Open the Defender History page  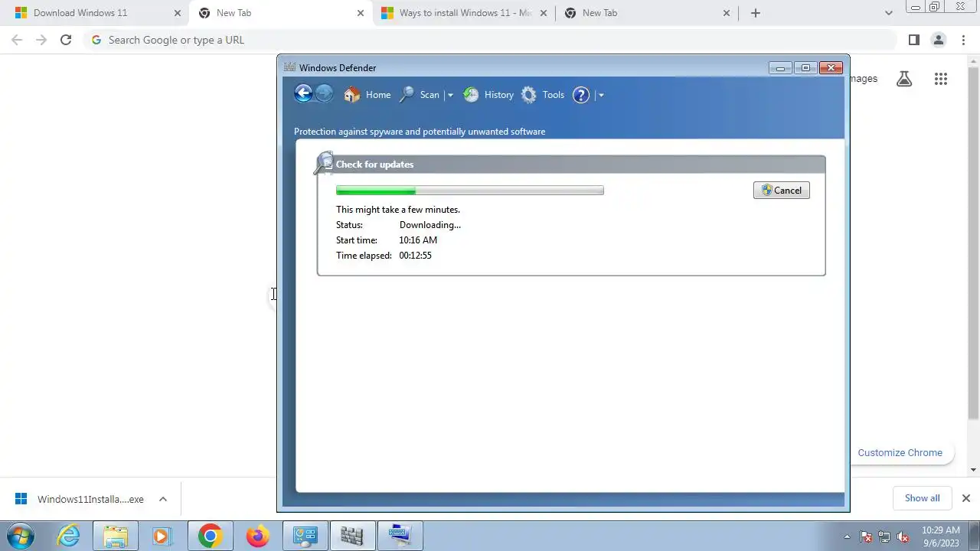(x=488, y=95)
